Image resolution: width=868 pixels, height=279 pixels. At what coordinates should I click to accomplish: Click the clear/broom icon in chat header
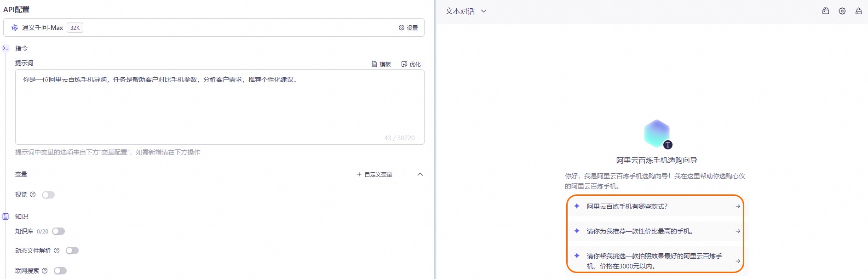click(x=858, y=11)
